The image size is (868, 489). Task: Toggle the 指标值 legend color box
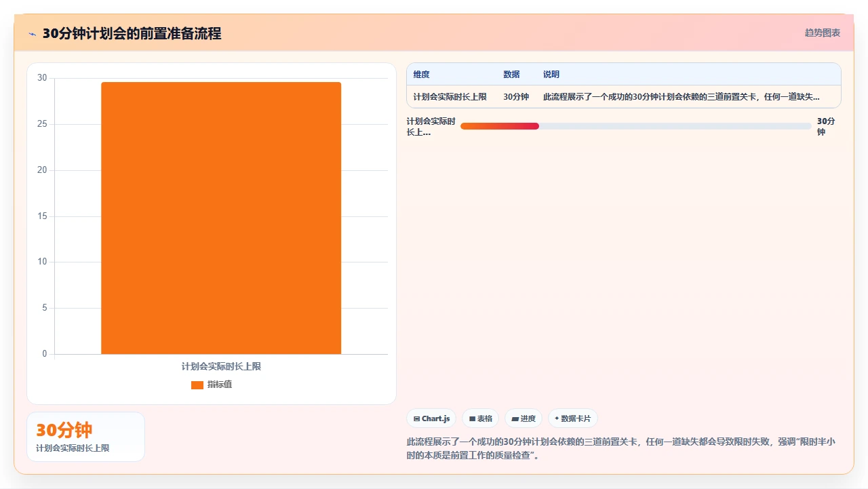pyautogui.click(x=197, y=385)
